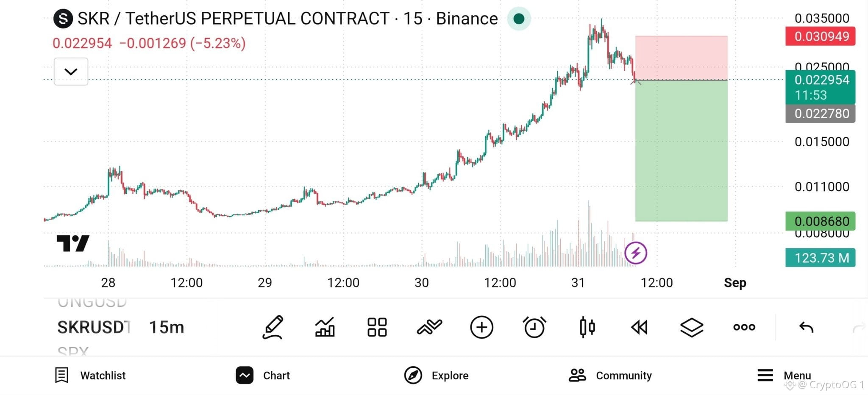
Task: Open the layout grid icon
Action: pos(377,327)
